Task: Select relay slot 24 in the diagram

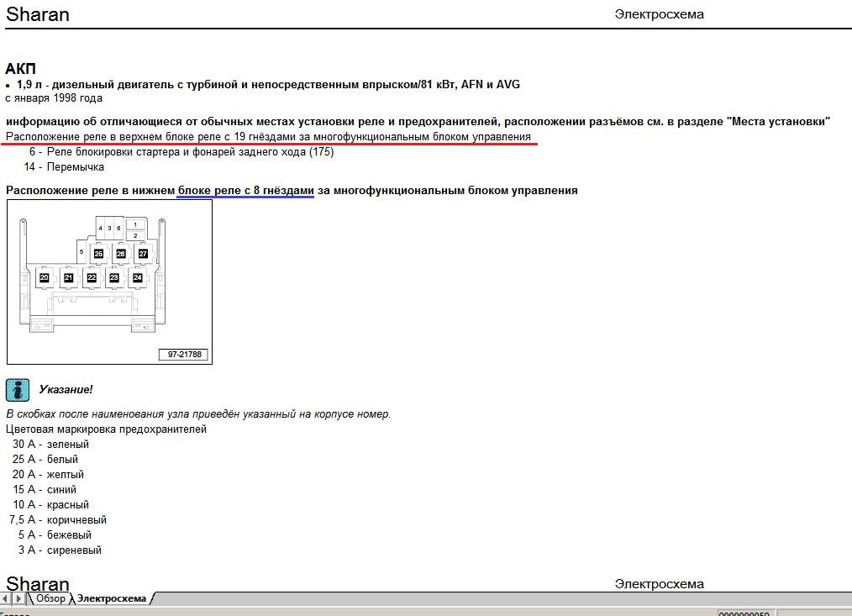Action: [x=138, y=277]
